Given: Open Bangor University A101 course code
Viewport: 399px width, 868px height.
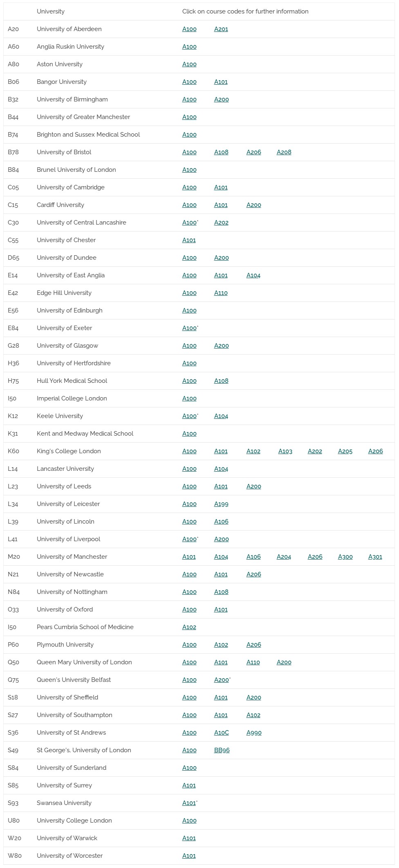Looking at the screenshot, I should click(221, 82).
